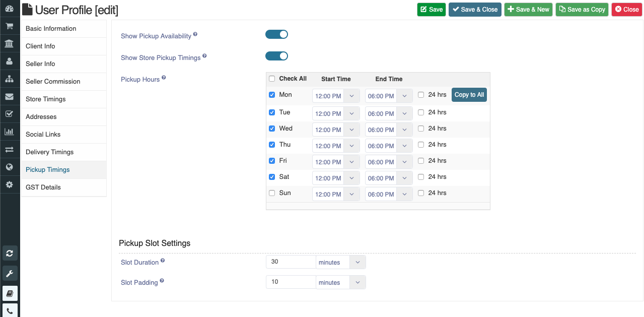Viewport: 644px width, 317px height.
Task: Check 24 hrs box for Sun
Action: pos(421,193)
